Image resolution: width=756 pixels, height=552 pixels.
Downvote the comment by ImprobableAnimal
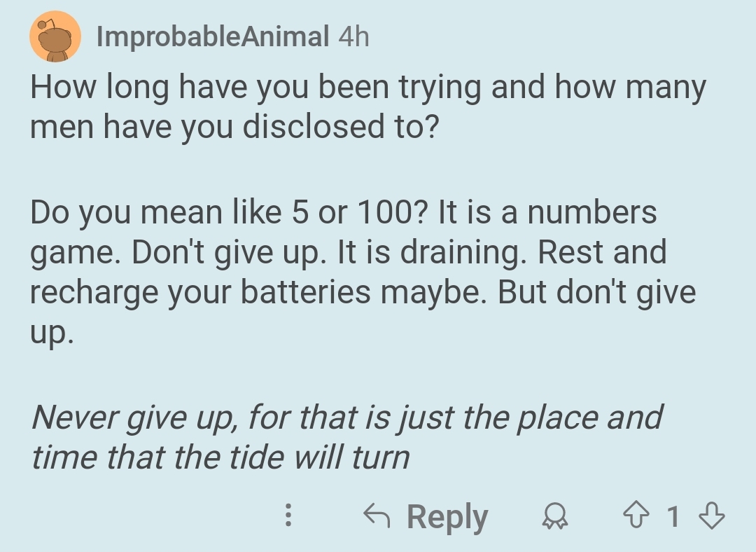[x=711, y=517]
